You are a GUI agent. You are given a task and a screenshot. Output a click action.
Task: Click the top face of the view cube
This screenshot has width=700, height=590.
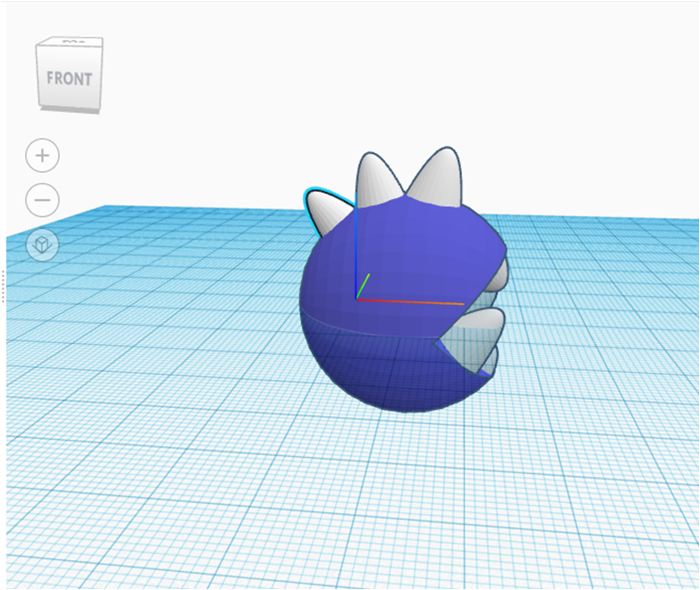point(70,42)
